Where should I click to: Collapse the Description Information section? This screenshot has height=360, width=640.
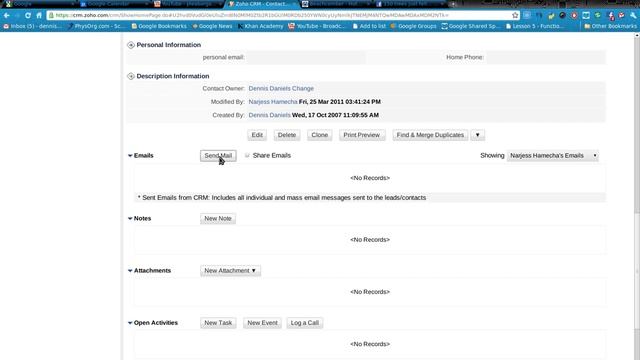[x=131, y=76]
